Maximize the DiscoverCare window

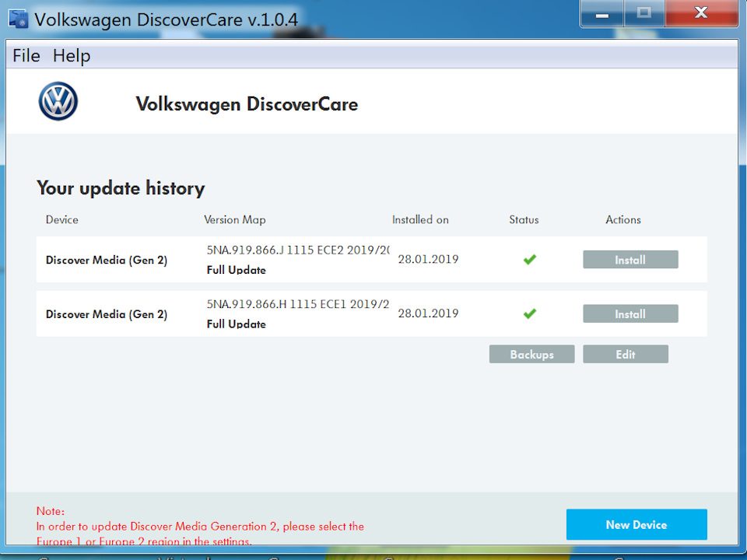644,13
